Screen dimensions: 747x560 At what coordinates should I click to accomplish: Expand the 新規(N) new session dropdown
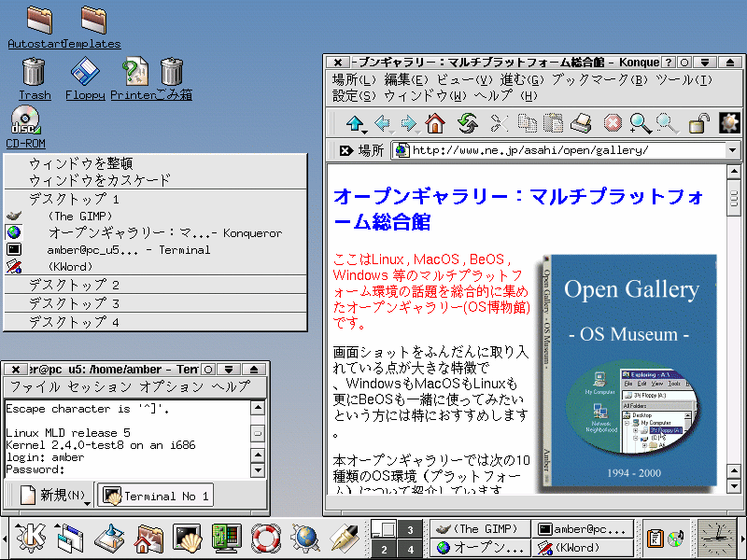pyautogui.click(x=88, y=503)
